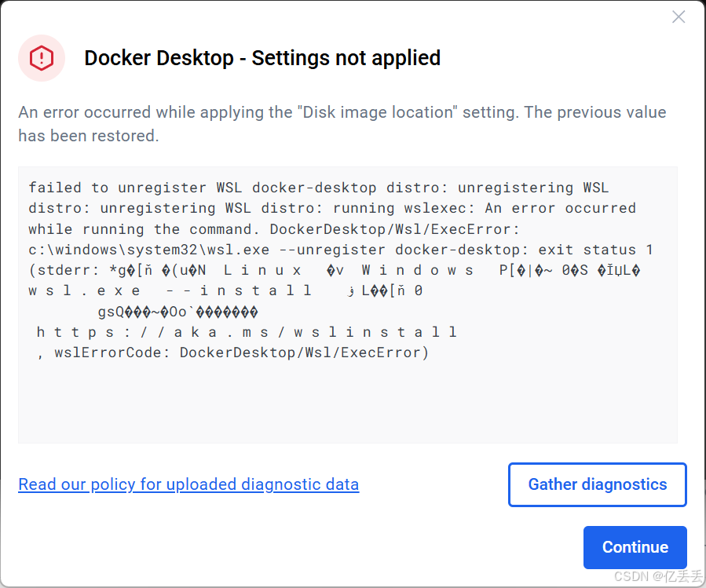The height and width of the screenshot is (588, 706).
Task: Click the 'has been restored.' text
Action: pyautogui.click(x=89, y=136)
